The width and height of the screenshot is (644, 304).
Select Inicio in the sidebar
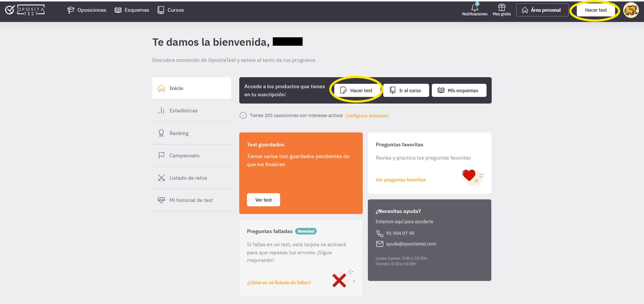click(x=192, y=88)
